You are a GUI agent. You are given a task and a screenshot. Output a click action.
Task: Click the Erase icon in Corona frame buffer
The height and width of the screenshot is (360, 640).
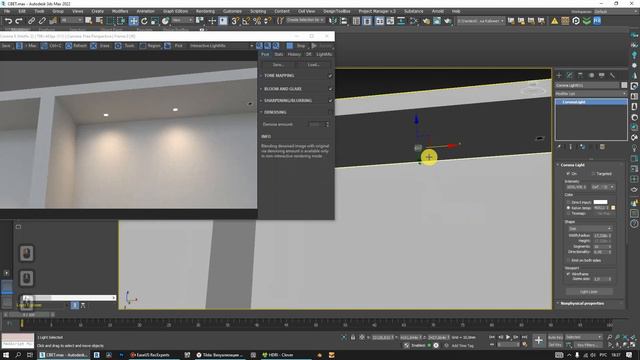(93, 46)
